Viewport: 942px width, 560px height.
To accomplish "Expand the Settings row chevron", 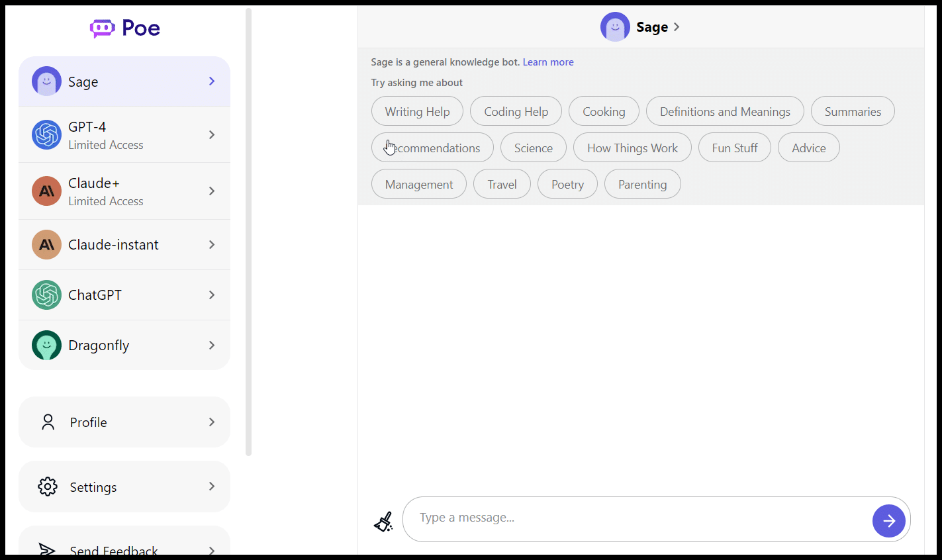I will coord(212,487).
